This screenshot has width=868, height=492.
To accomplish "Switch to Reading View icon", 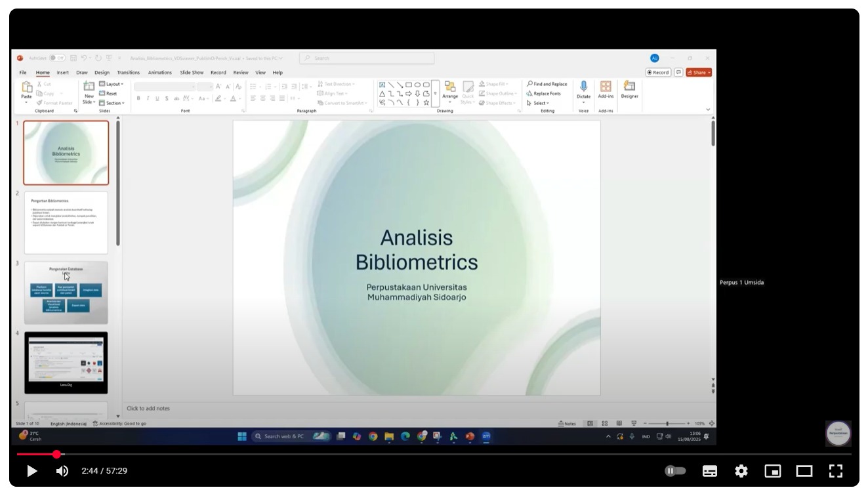I will click(619, 424).
